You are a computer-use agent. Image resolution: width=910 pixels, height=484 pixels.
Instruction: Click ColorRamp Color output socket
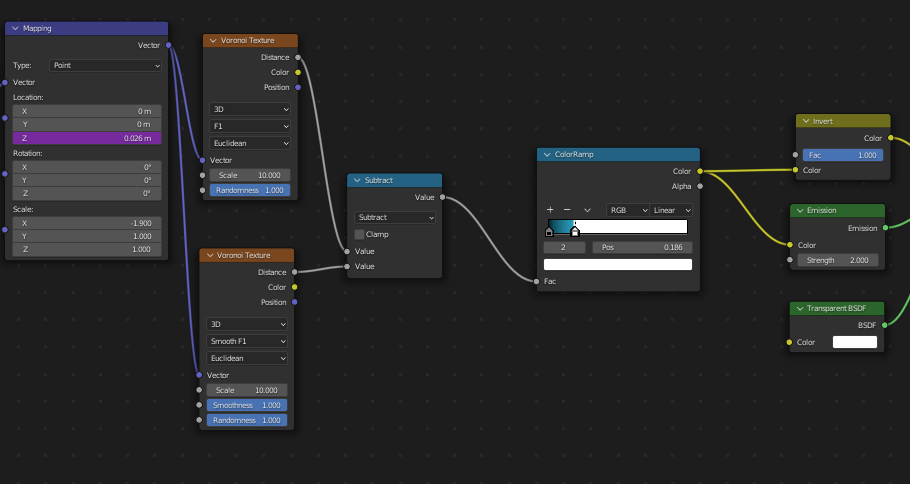pyautogui.click(x=700, y=171)
